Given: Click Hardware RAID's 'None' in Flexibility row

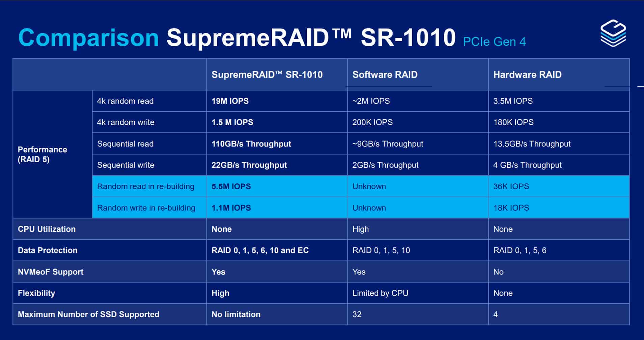Looking at the screenshot, I should [503, 293].
